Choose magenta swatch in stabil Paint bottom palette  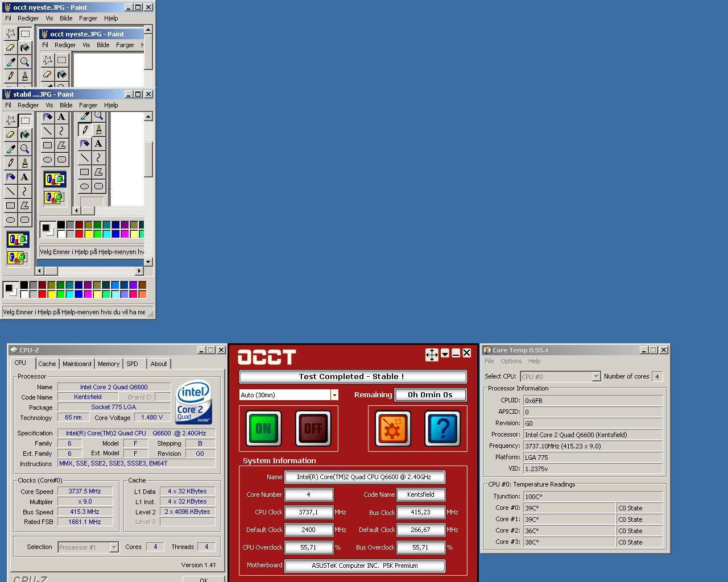[x=88, y=294]
